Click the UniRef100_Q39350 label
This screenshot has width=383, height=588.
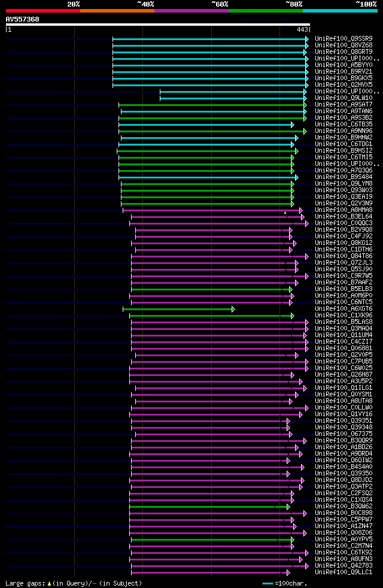(x=344, y=474)
